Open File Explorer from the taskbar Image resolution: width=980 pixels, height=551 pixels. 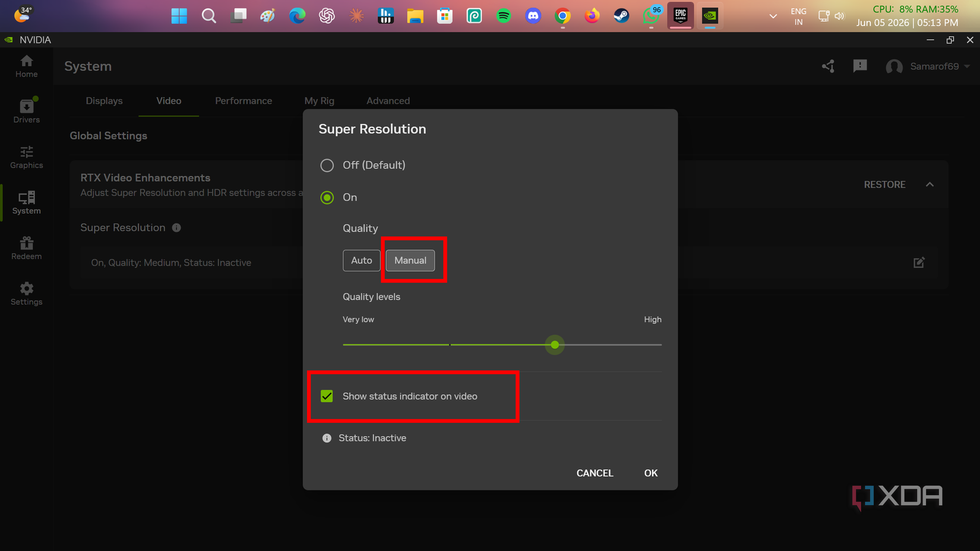tap(415, 15)
